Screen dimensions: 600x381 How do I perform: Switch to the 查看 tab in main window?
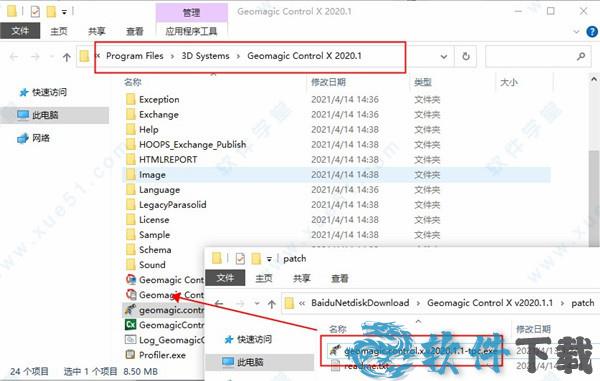click(135, 31)
